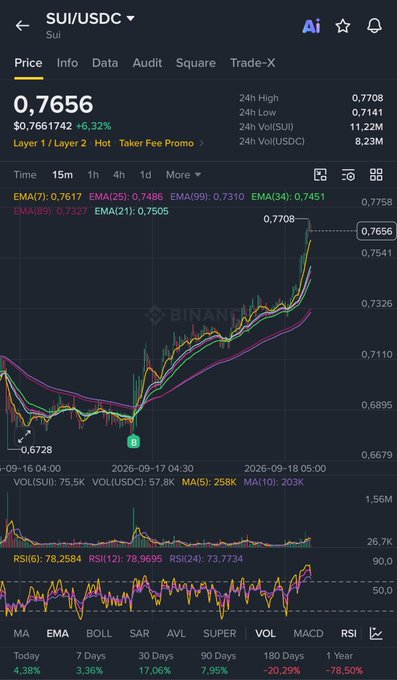The width and height of the screenshot is (397, 680).
Task: Tap the 180 Days -20,29% performance
Action: click(284, 663)
